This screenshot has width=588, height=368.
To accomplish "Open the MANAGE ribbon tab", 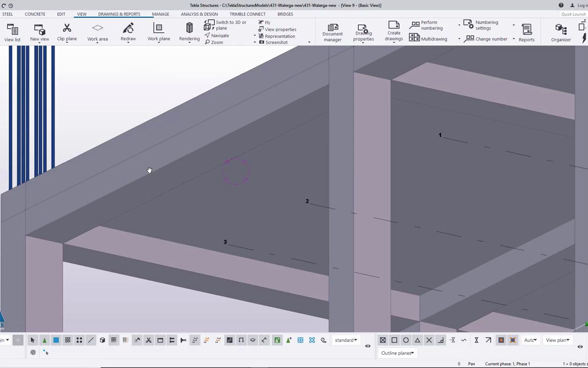I will coord(160,14).
